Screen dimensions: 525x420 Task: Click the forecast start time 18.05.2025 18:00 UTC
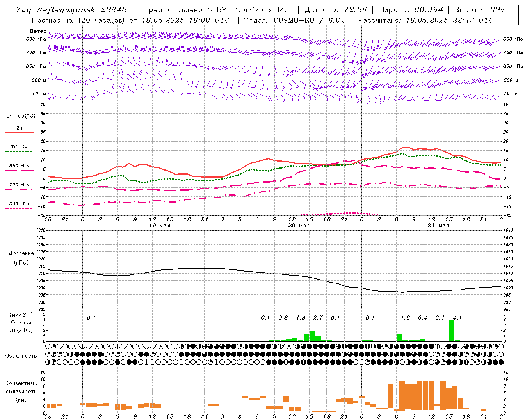coord(185,20)
